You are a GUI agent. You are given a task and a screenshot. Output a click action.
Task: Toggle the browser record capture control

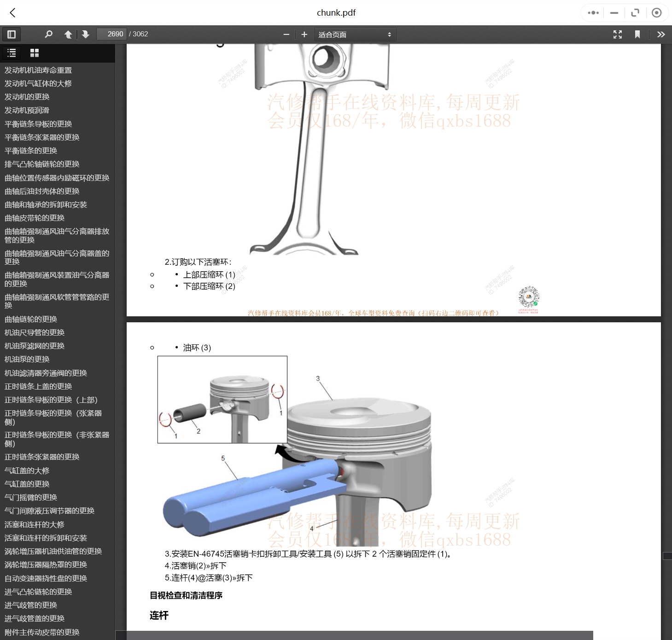(656, 12)
